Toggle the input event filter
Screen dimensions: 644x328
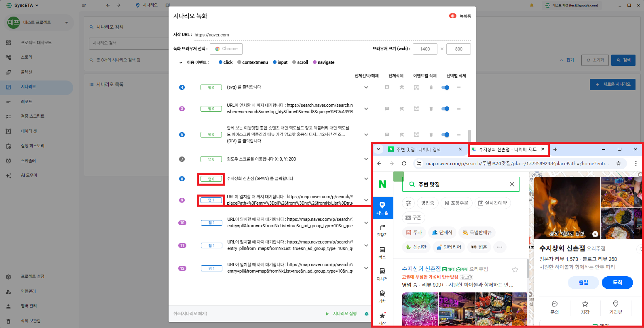(280, 62)
